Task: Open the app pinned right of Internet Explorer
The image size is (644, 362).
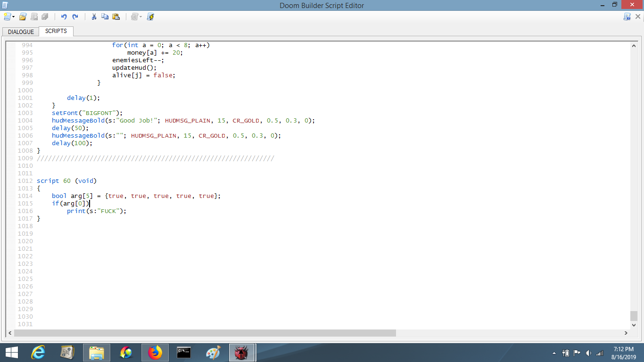Action: (x=67, y=353)
